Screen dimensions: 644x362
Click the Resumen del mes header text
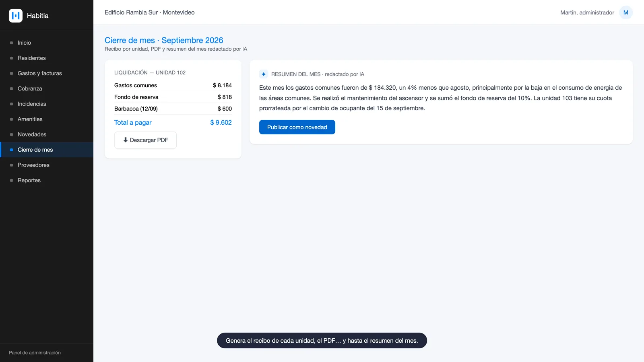click(318, 74)
